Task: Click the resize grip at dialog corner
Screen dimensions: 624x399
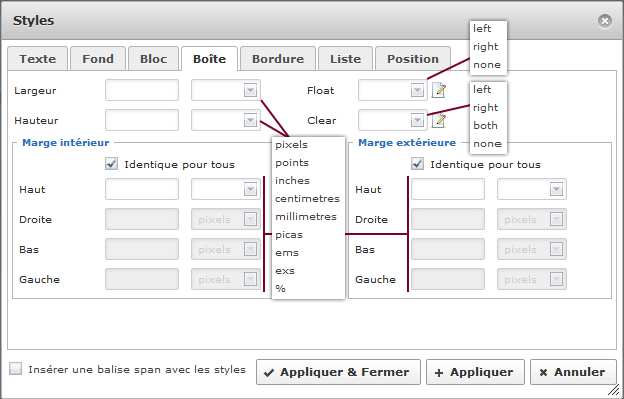Action: [615, 390]
